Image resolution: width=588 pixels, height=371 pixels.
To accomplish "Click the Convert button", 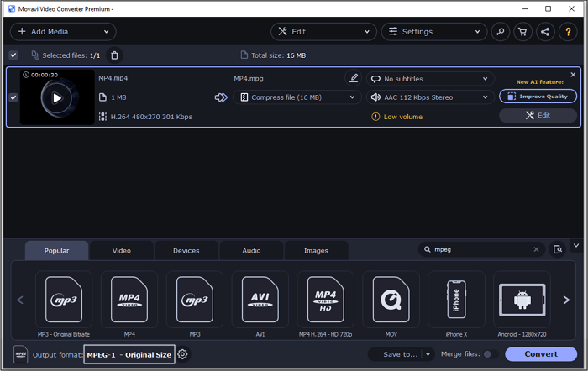I will pyautogui.click(x=541, y=354).
